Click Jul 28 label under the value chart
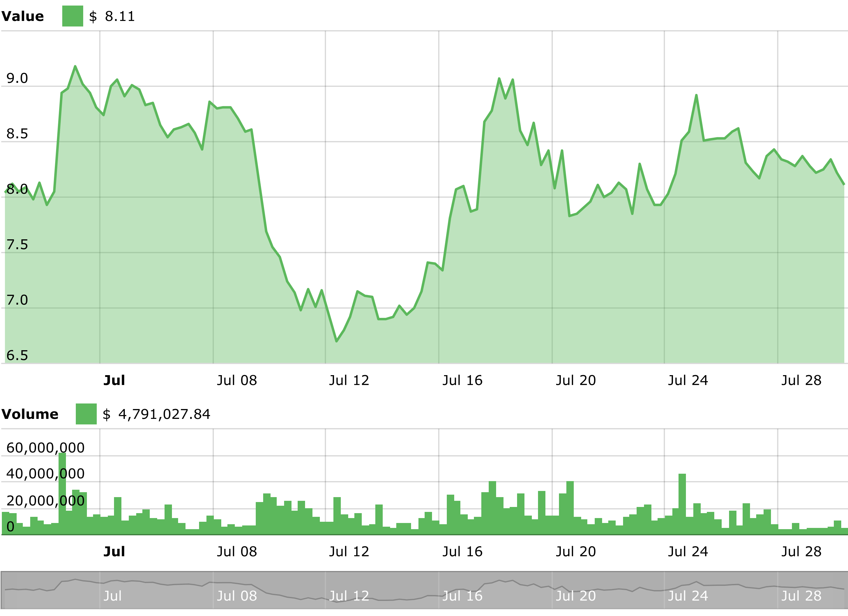Image resolution: width=848 pixels, height=616 pixels. pos(801,380)
